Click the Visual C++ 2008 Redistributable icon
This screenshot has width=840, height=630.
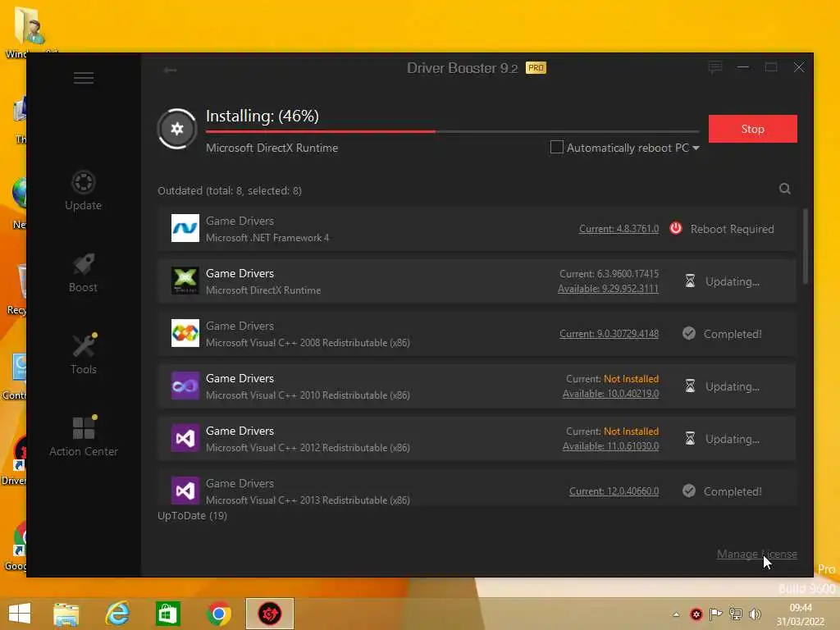185,333
